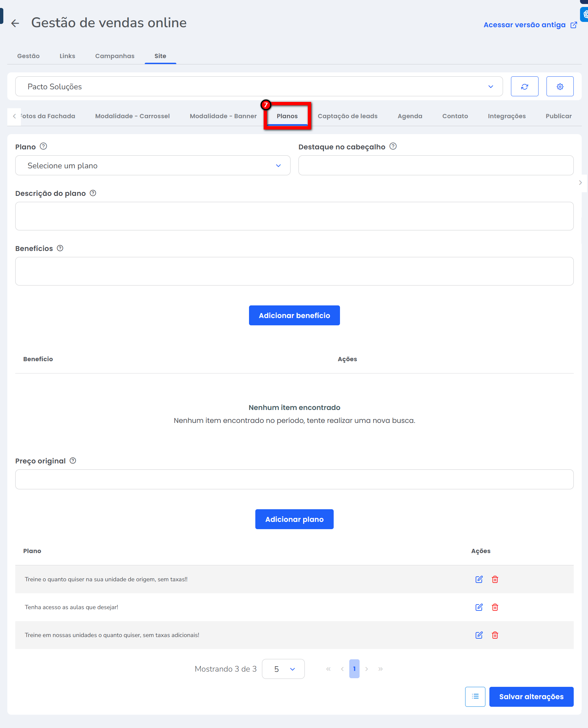This screenshot has height=728, width=588.
Task: Click the list icon beside Salvar alterações
Action: point(475,696)
